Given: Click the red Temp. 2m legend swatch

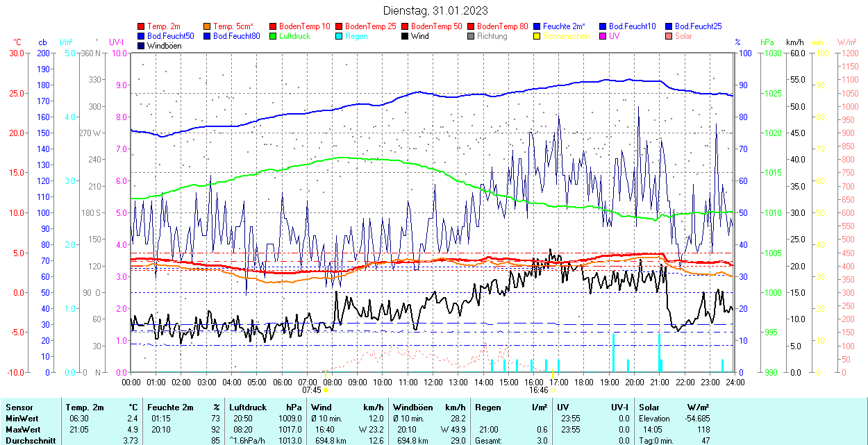Looking at the screenshot, I should (142, 26).
